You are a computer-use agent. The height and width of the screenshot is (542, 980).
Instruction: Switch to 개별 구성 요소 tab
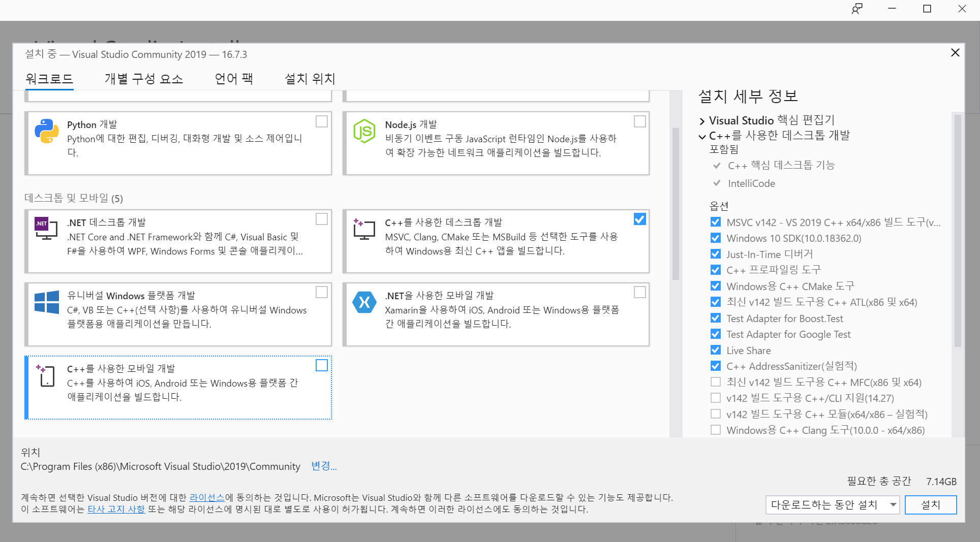tap(144, 79)
